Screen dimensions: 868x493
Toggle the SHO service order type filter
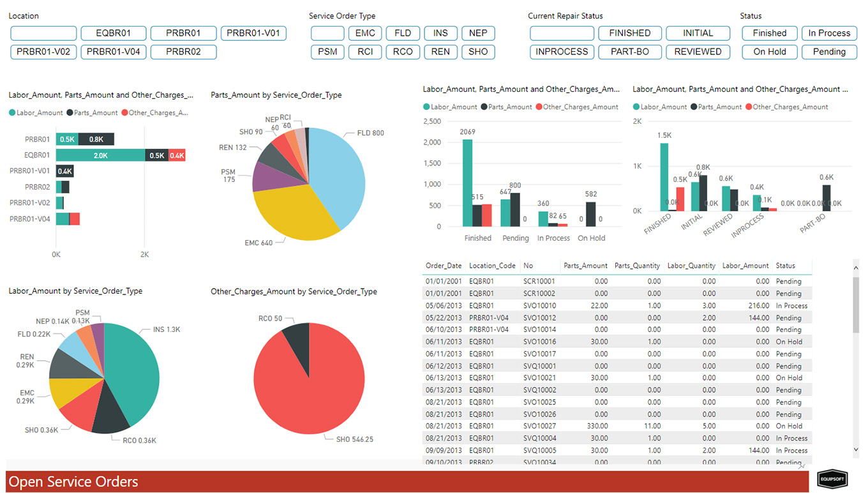pos(478,52)
